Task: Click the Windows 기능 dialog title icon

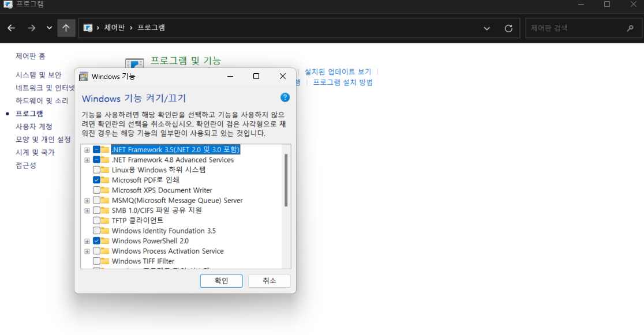Action: 83,76
